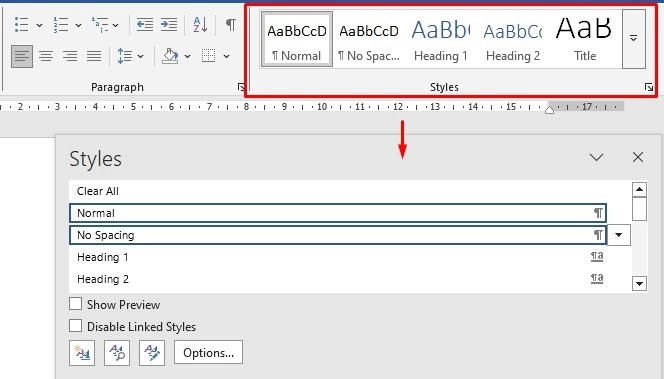Viewport: 664px width, 379px height.
Task: Toggle show paragraph marks icon
Action: [230, 25]
